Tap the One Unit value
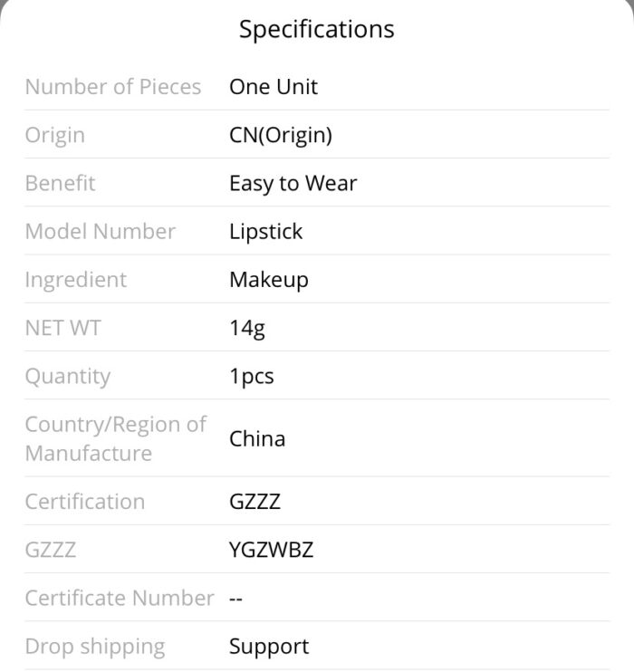Screen dimensions: 634x672 [x=274, y=87]
